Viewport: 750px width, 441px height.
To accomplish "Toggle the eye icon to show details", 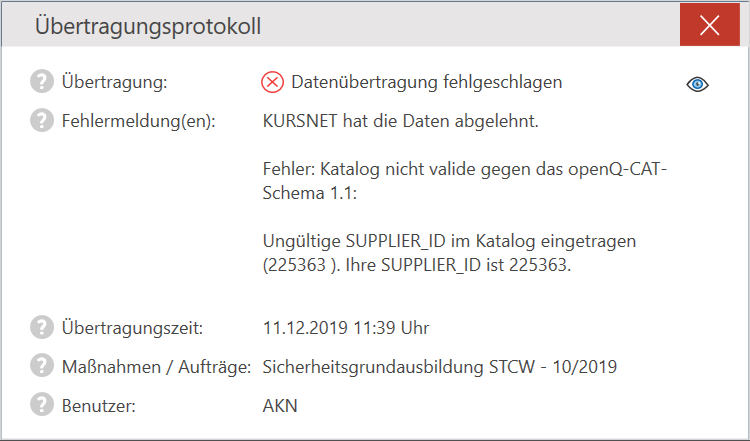I will pyautogui.click(x=697, y=84).
